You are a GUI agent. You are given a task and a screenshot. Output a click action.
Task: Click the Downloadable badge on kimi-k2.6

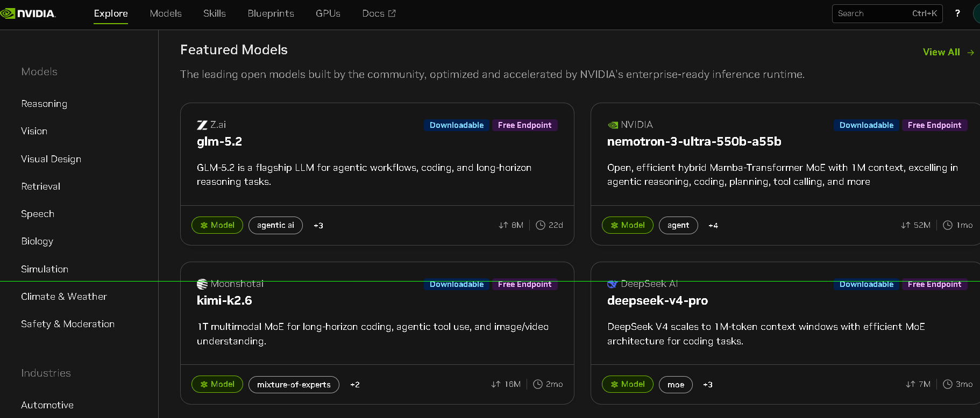click(x=457, y=284)
